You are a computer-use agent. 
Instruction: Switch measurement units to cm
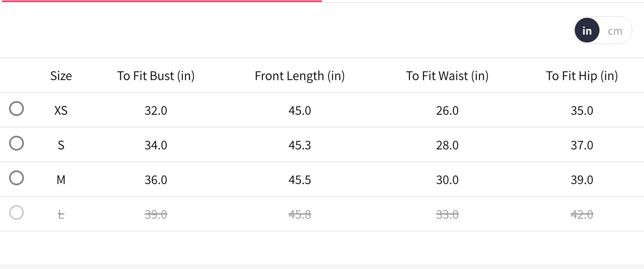coord(615,31)
